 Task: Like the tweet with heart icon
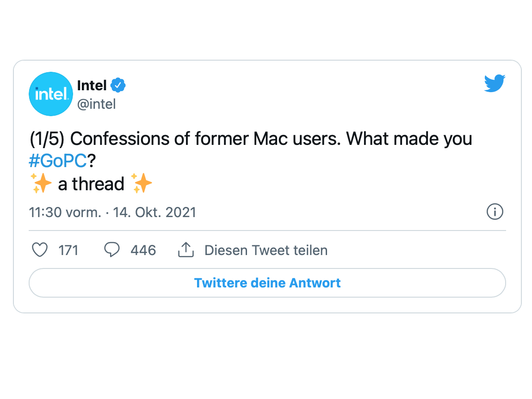click(40, 250)
